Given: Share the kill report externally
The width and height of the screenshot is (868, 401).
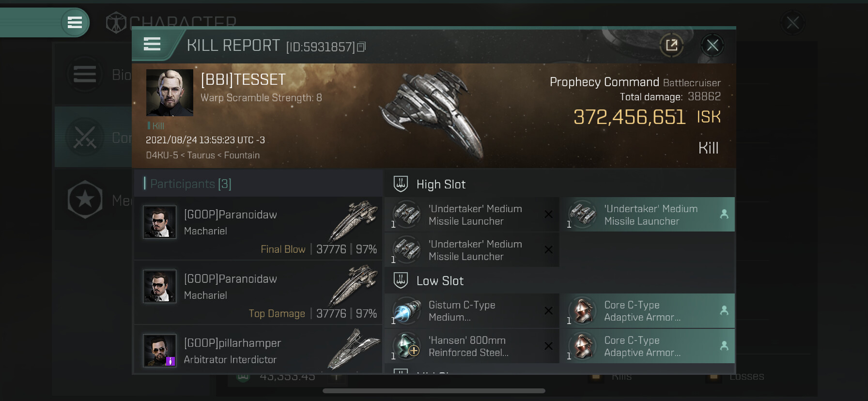Looking at the screenshot, I should (x=671, y=46).
